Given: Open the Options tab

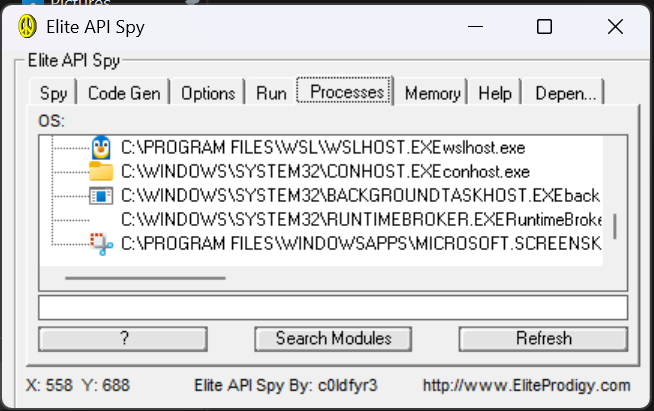Looking at the screenshot, I should (x=208, y=93).
